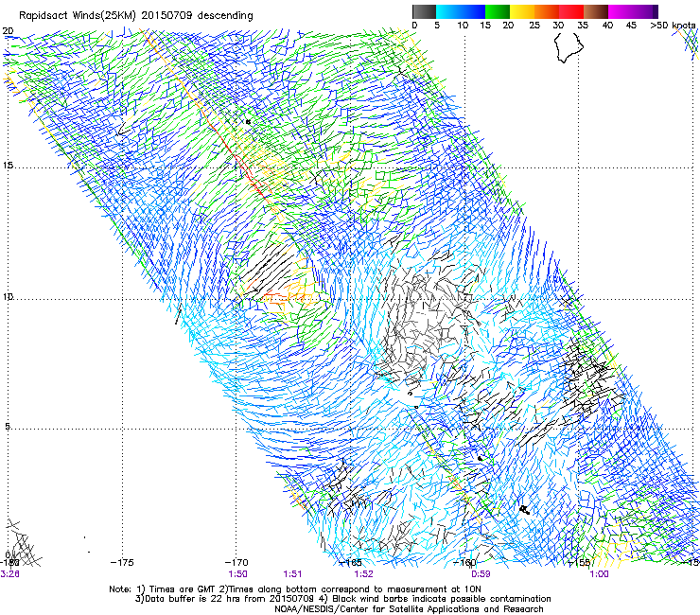Click the latitude label '20'

click(8, 31)
